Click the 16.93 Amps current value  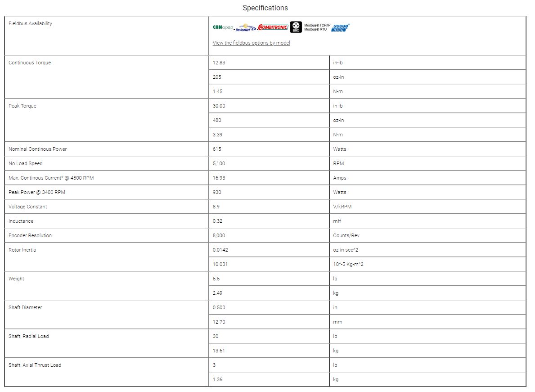coord(219,178)
